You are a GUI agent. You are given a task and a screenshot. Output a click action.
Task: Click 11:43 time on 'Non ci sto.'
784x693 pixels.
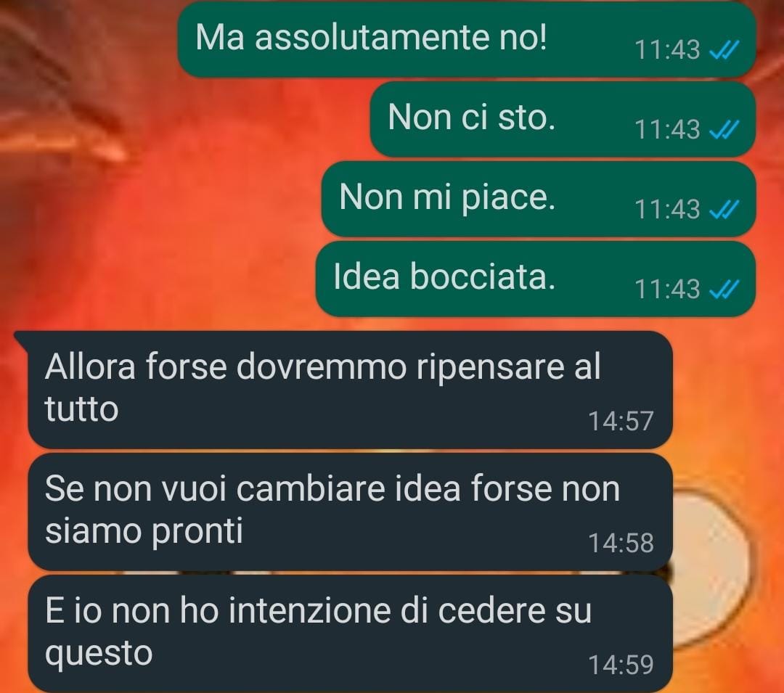667,130
